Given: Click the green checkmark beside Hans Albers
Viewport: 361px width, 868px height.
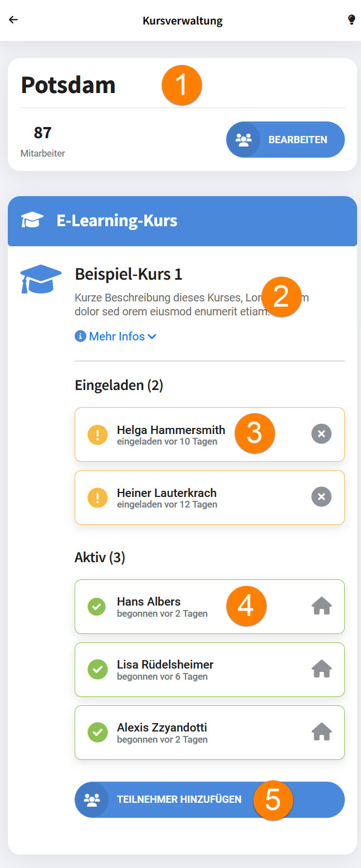Looking at the screenshot, I should click(98, 607).
